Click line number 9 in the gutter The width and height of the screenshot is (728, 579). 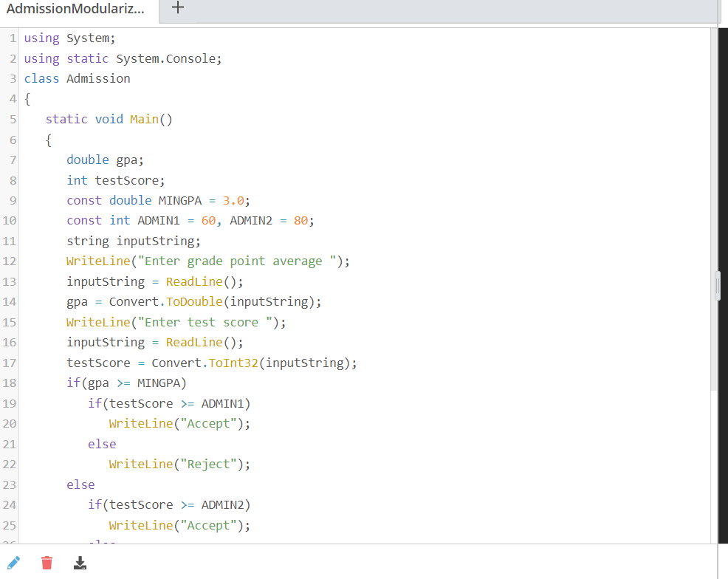(13, 200)
